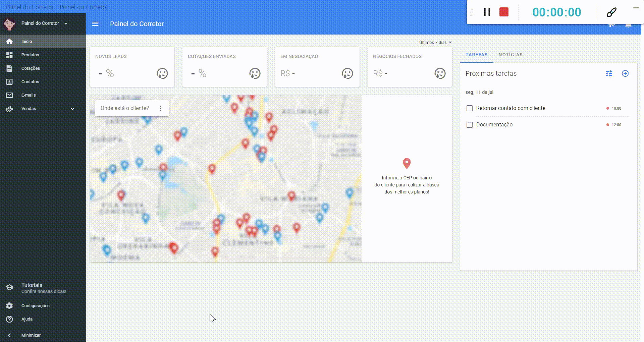644x342 pixels.
Task: Click the Onde está o cliente? field
Action: (125, 108)
